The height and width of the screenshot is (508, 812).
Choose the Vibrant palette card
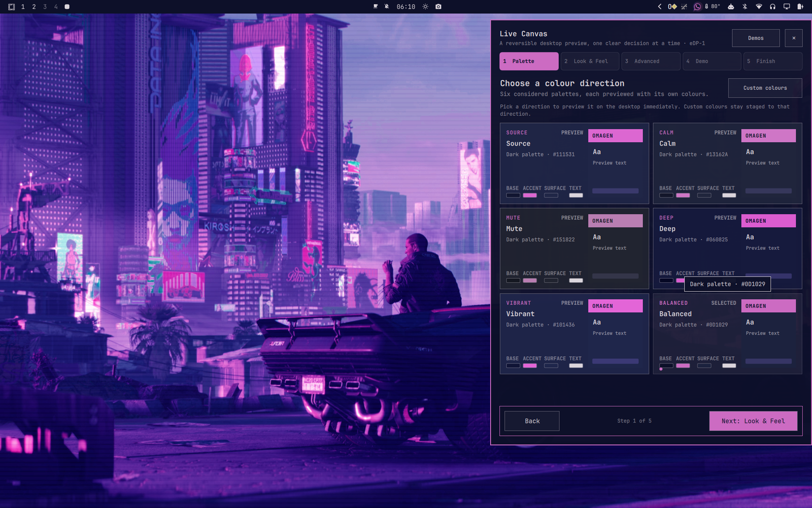(574, 334)
